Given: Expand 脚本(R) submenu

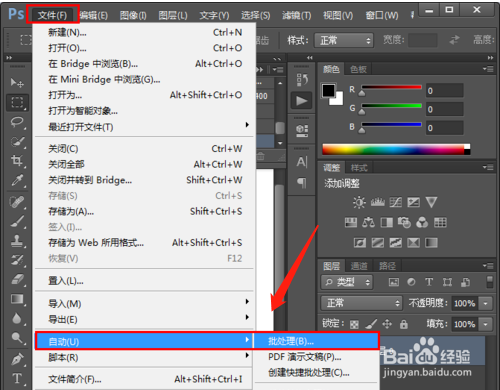Looking at the screenshot, I should (x=145, y=357).
